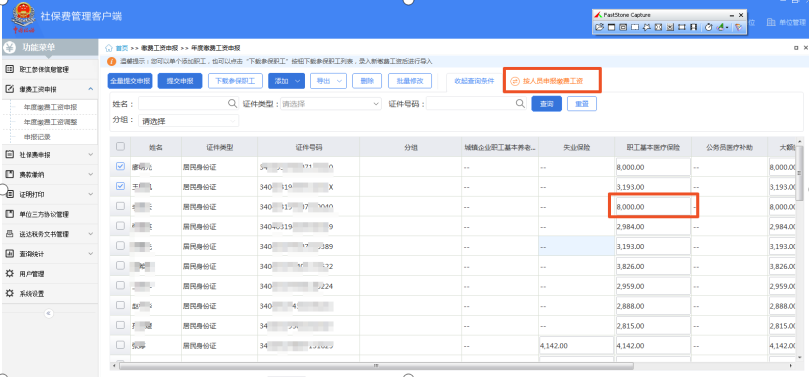Select FastStone Capture Active Window tool
The height and width of the screenshot is (377, 809).
(x=611, y=27)
